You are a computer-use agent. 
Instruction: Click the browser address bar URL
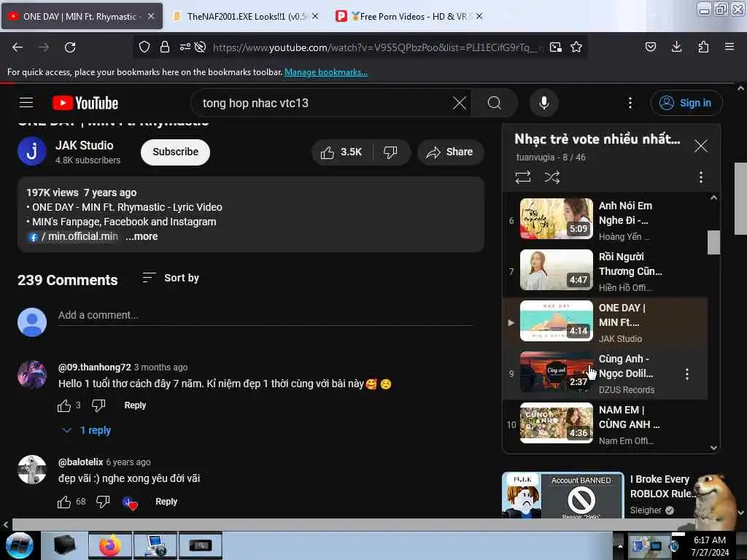point(376,47)
